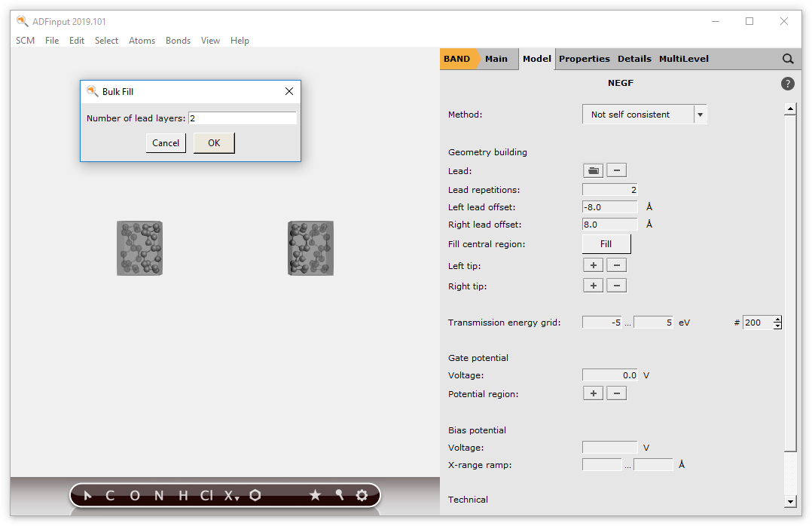Open the Lead file folder icon

coord(593,171)
